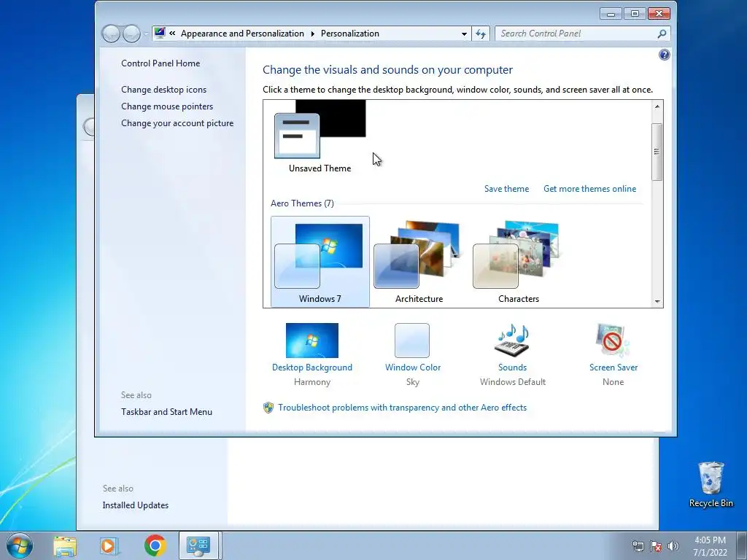Image resolution: width=747 pixels, height=560 pixels.
Task: Open Windows Media Player from taskbar
Action: click(109, 545)
